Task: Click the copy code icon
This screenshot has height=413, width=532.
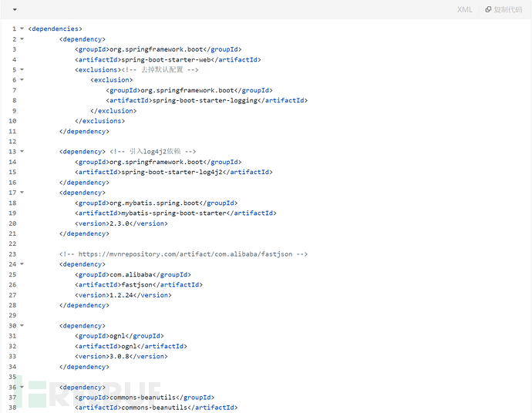Action: tap(487, 9)
